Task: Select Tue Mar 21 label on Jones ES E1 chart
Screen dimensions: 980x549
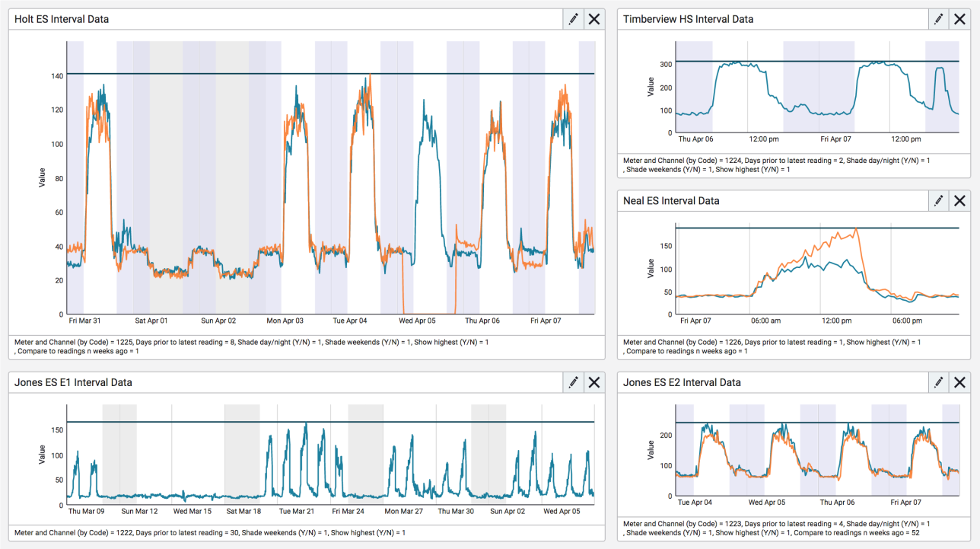Action: pyautogui.click(x=297, y=512)
